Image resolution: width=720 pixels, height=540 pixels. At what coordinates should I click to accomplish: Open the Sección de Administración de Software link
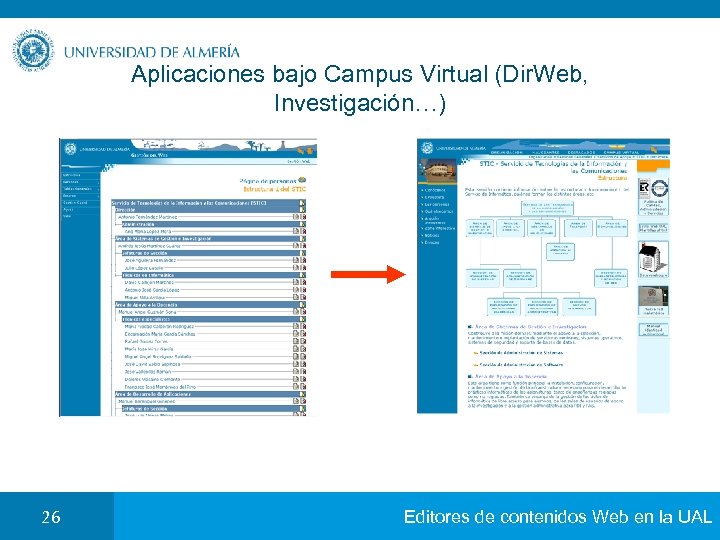(521, 365)
